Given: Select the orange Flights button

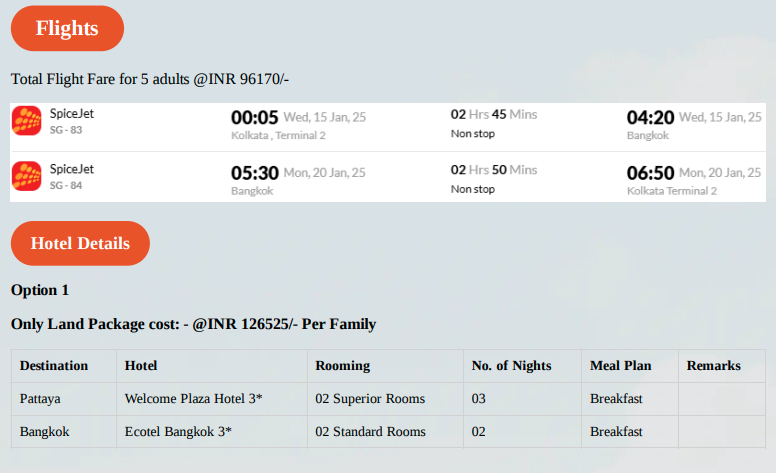Looking at the screenshot, I should [x=67, y=28].
